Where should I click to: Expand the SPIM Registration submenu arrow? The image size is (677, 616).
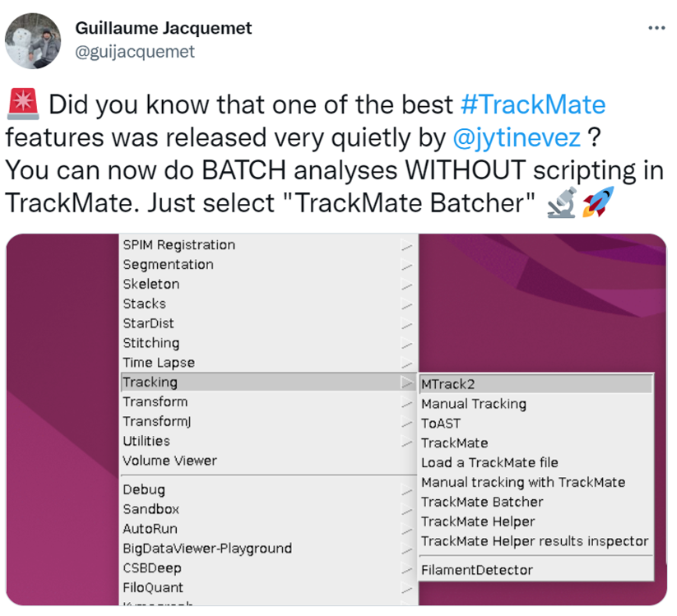coord(406,245)
